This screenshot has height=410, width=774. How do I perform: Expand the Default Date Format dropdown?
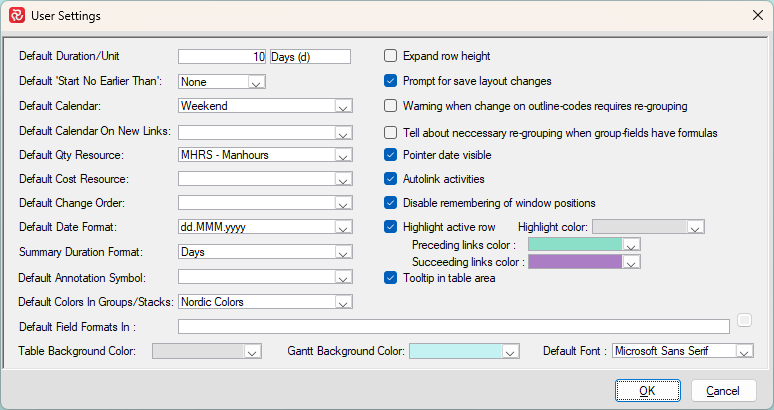tap(343, 228)
